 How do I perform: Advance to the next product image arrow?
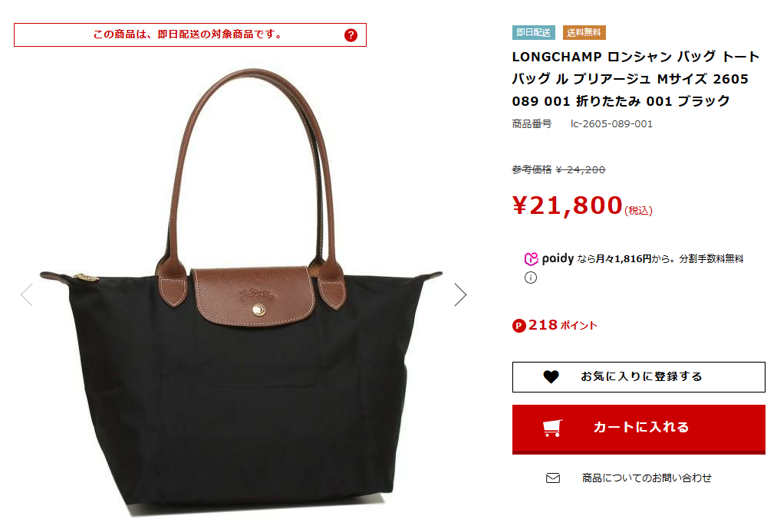(460, 294)
